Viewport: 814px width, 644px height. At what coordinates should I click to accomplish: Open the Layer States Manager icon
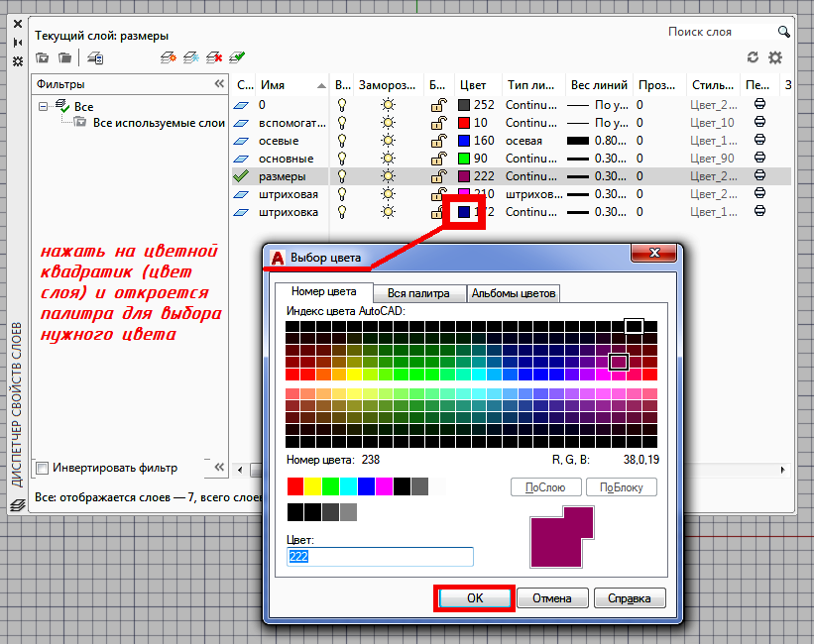(96, 58)
